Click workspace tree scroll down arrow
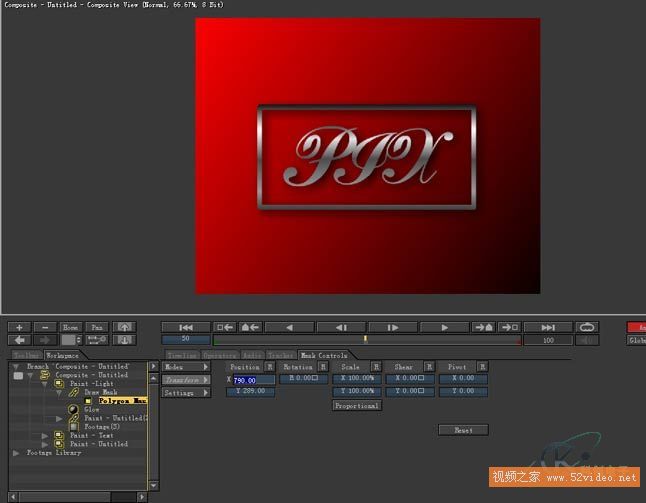Image resolution: width=646 pixels, height=503 pixels. 153,486
